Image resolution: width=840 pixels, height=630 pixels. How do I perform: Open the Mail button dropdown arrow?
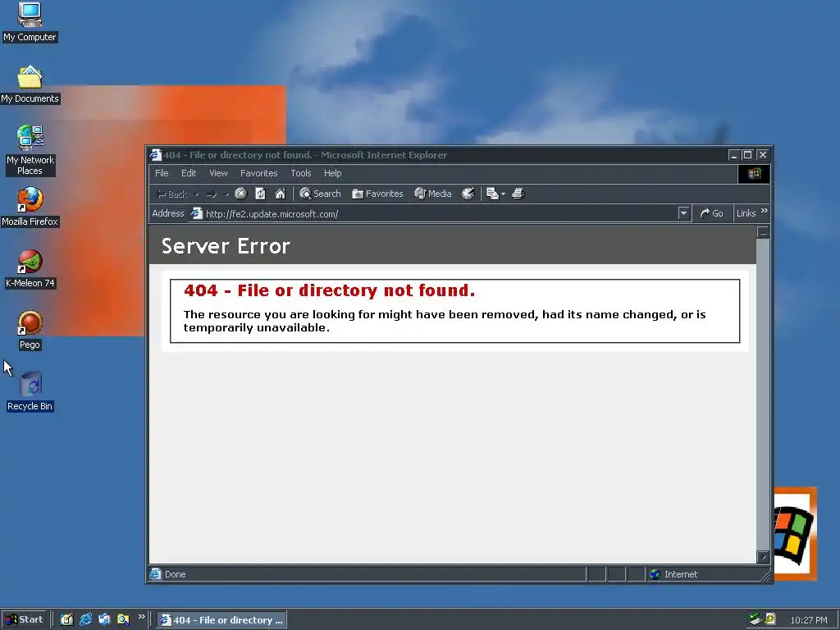click(x=503, y=194)
